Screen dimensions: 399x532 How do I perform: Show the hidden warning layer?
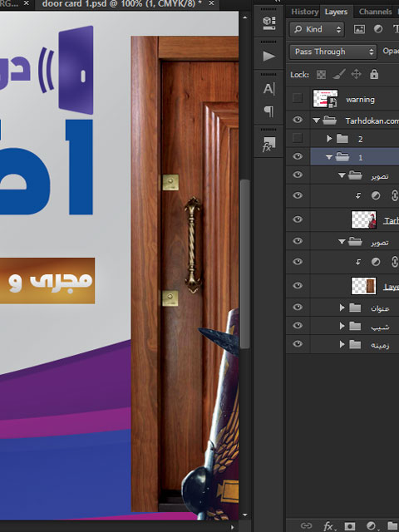(298, 98)
